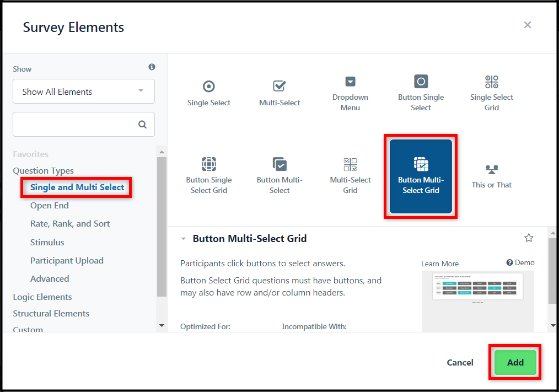Show Logic Elements list

42,297
